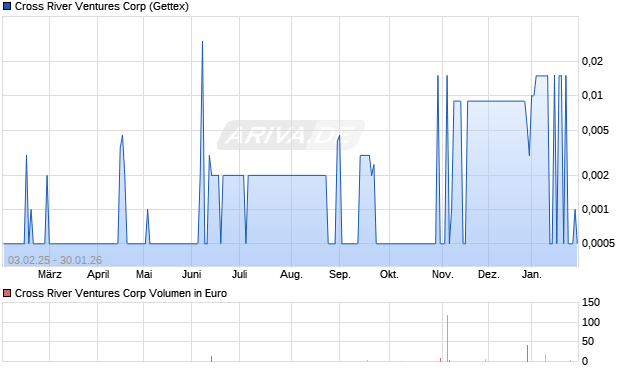The width and height of the screenshot is (620, 371).
Task: Click the 0,001 price axis label
Action: click(x=595, y=209)
